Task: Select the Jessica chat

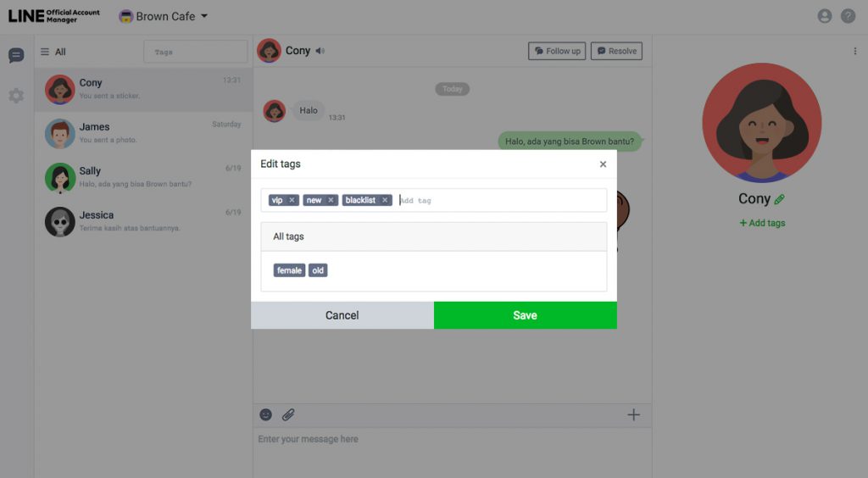Action: click(x=144, y=222)
